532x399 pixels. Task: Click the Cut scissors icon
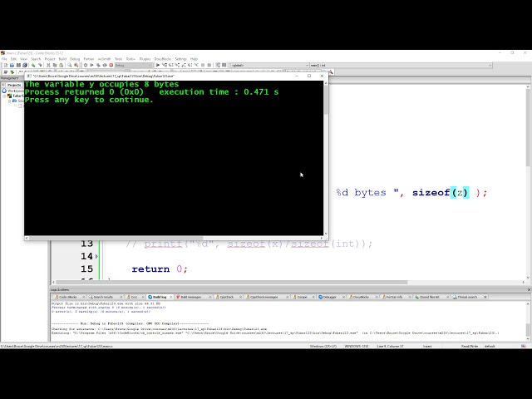48,65
